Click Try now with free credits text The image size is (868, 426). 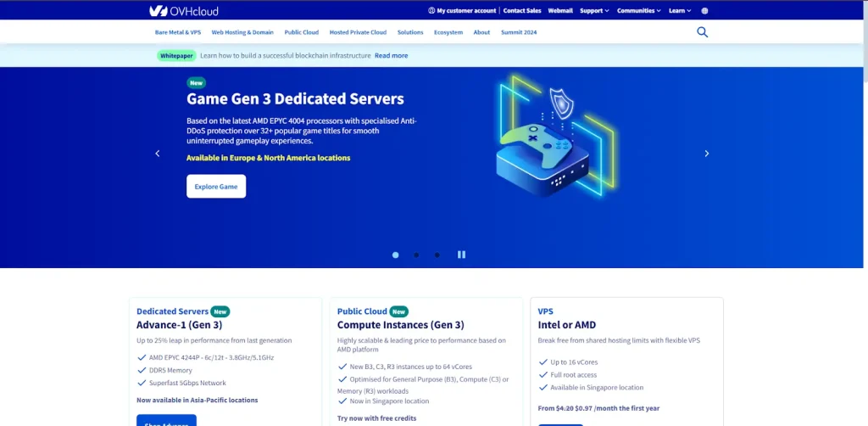click(x=376, y=418)
